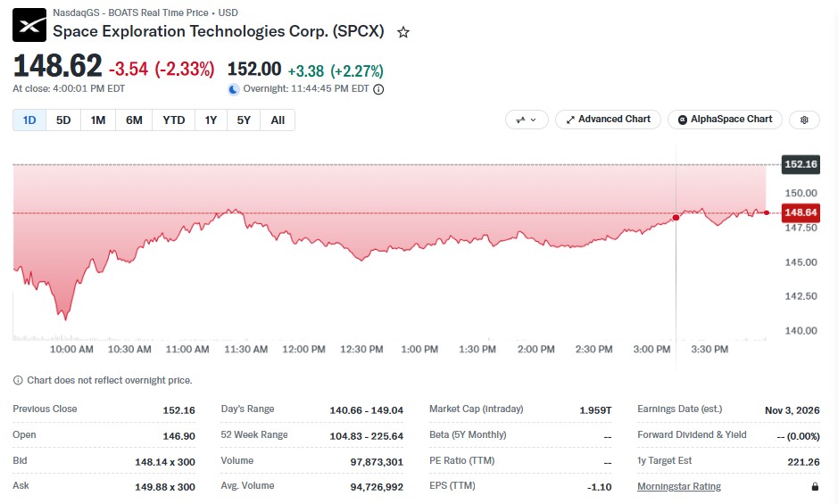Add SPCX to watchlist with star icon
This screenshot has width=838, height=504.
tap(403, 33)
